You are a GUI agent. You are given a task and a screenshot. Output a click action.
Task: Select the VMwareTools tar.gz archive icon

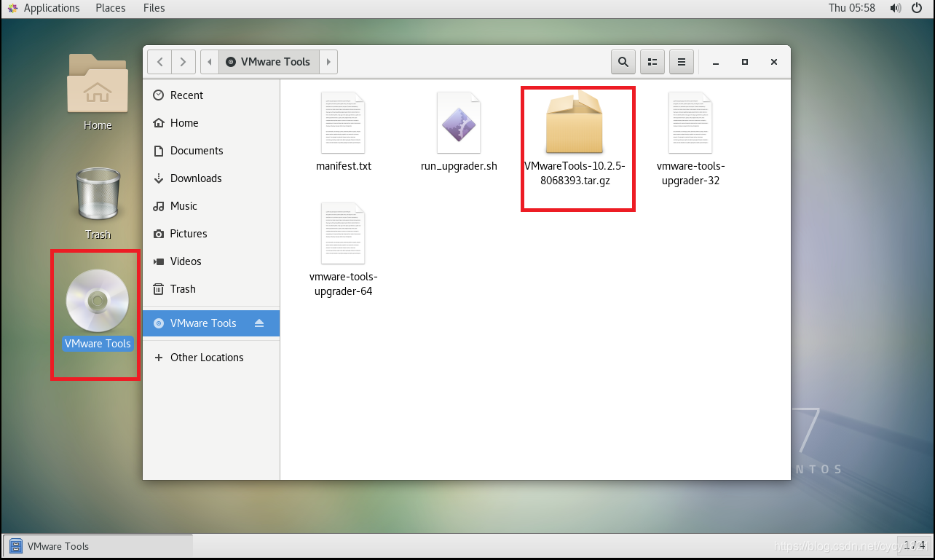575,122
